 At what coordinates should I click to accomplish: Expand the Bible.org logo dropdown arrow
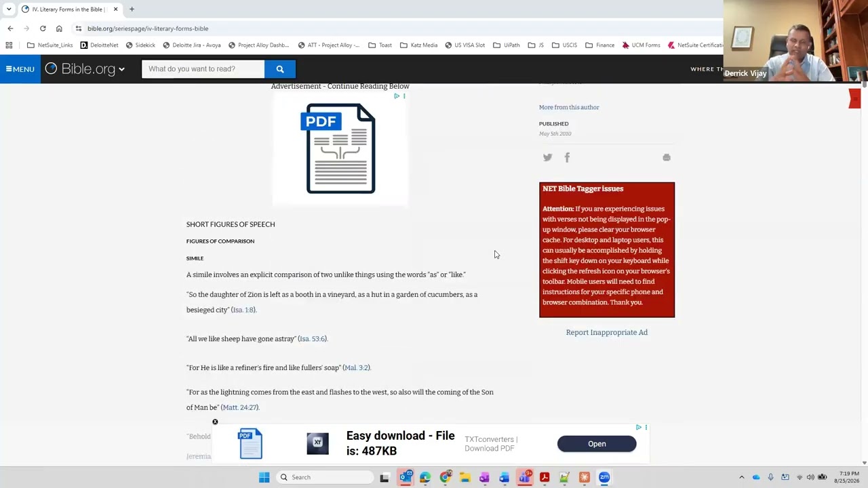point(121,69)
